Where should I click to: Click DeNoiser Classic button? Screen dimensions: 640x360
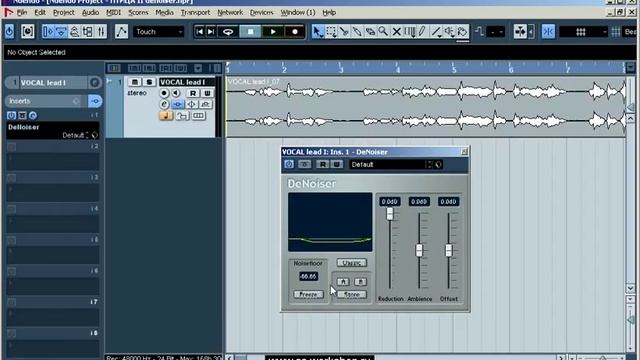[x=351, y=262]
